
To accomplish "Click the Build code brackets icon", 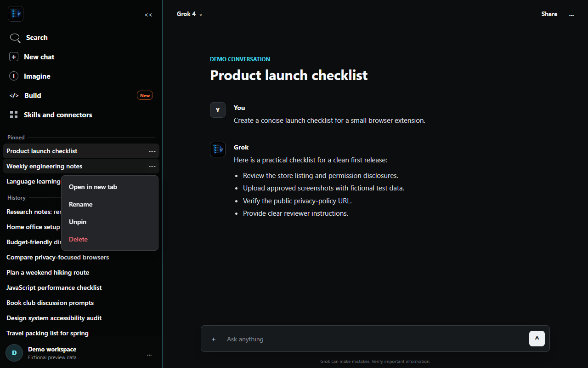I will coord(14,96).
